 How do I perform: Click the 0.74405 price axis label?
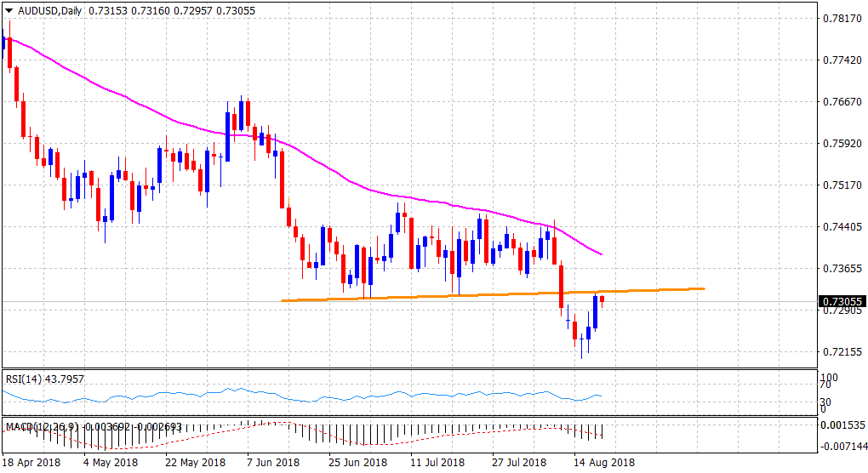click(x=842, y=227)
